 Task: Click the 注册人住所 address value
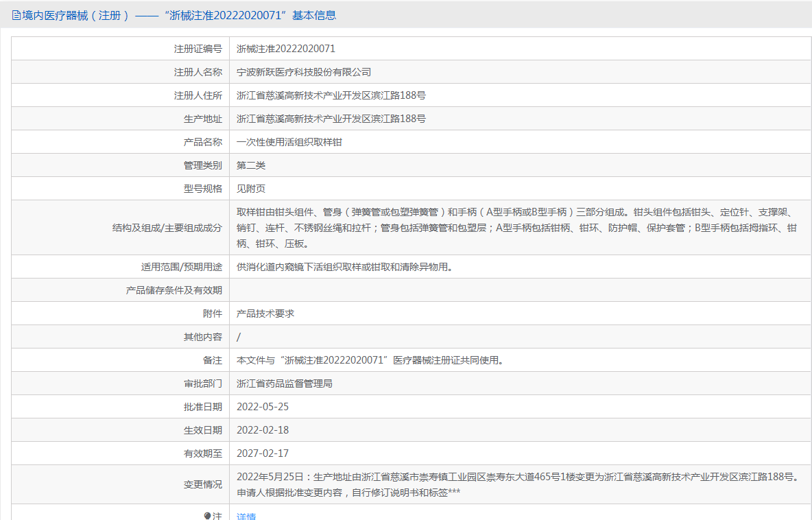[331, 95]
